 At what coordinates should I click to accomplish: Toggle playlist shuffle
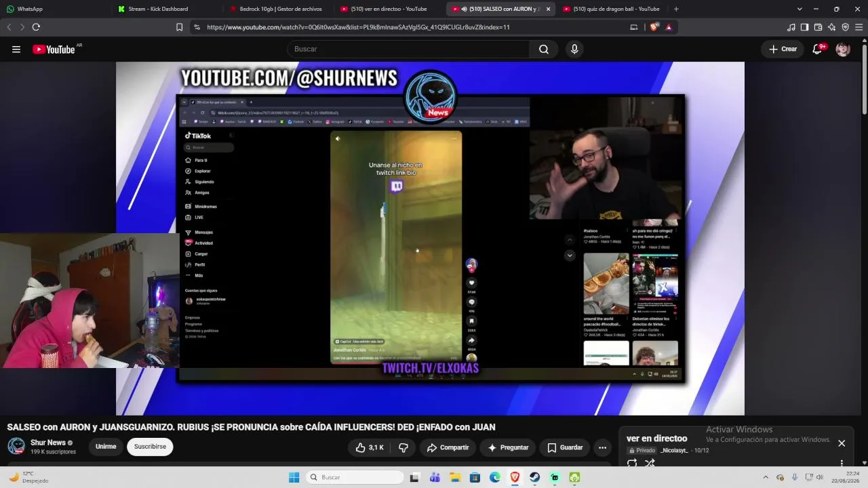650,463
